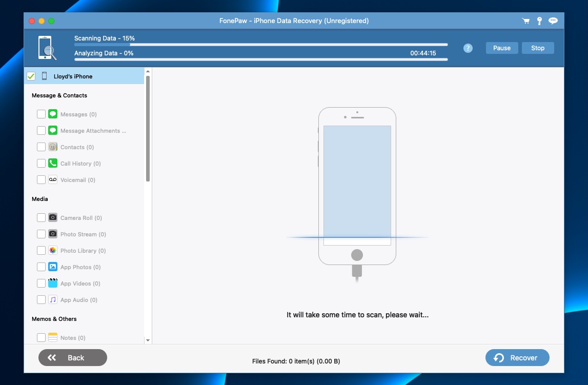Image resolution: width=588 pixels, height=385 pixels.
Task: Check the Photo Library checkbox
Action: click(41, 250)
